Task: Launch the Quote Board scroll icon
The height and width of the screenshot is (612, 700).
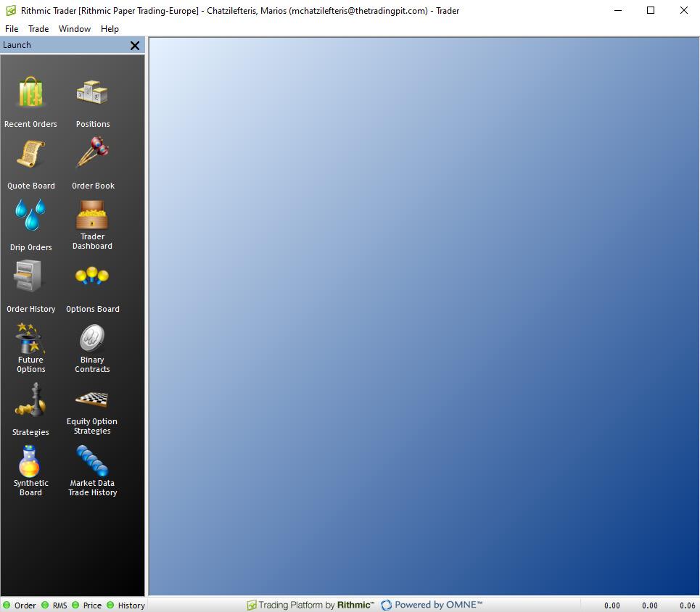Action: tap(30, 154)
